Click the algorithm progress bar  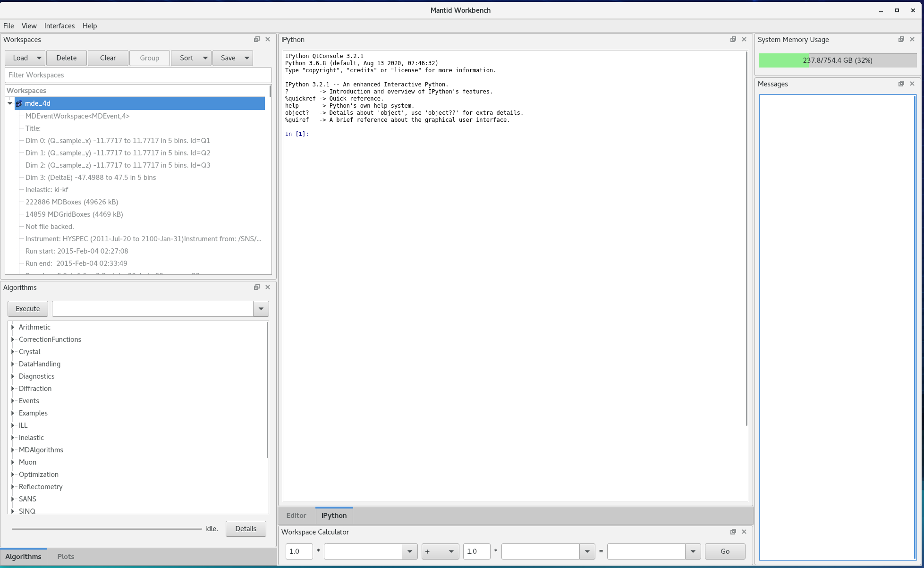107,529
